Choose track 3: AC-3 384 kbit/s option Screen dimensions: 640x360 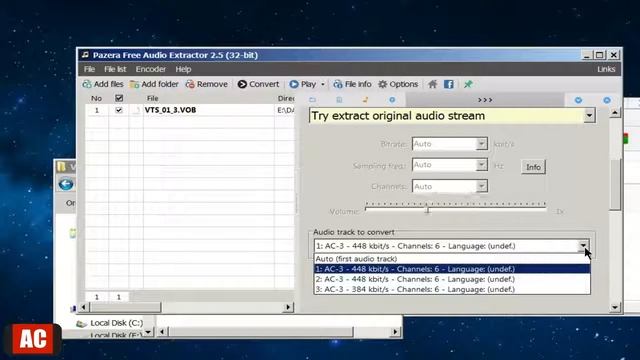coord(452,289)
